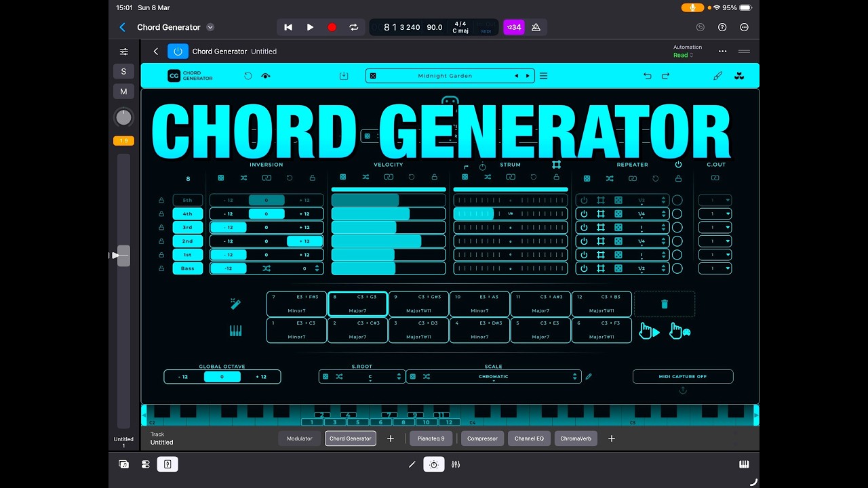Set 1st voice inversion to +12
This screenshot has width=868, height=488.
point(304,255)
